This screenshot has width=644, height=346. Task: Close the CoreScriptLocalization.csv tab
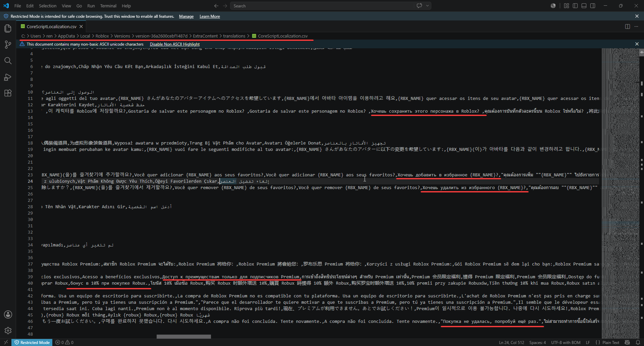click(81, 26)
